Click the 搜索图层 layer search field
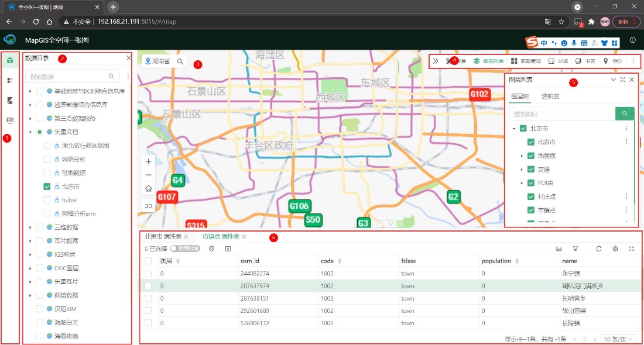This screenshot has height=345, width=644. pyautogui.click(x=562, y=113)
